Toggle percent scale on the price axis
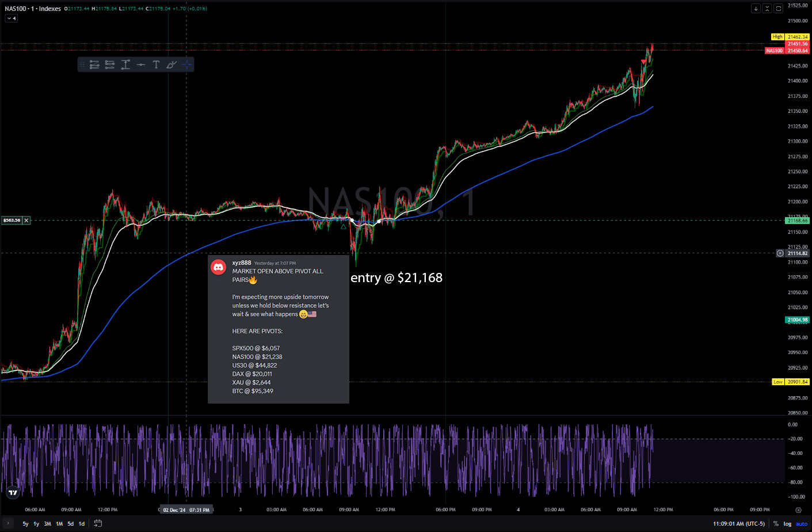The height and width of the screenshot is (532, 812). [x=776, y=524]
